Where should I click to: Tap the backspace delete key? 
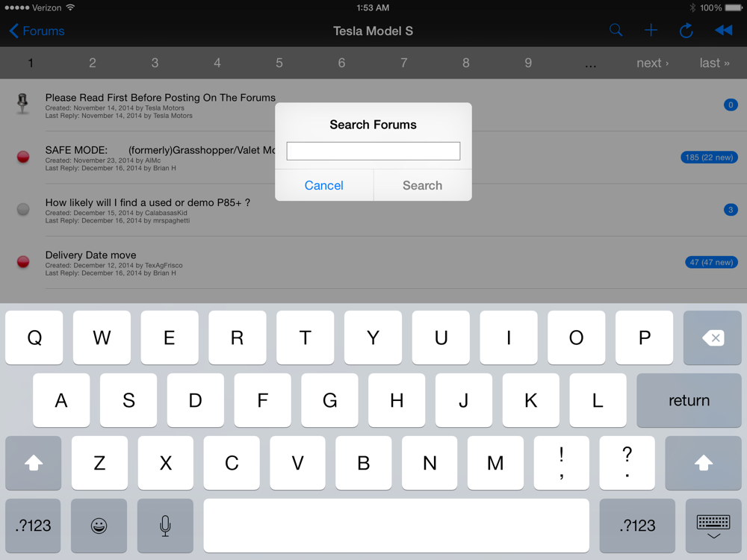tap(712, 337)
